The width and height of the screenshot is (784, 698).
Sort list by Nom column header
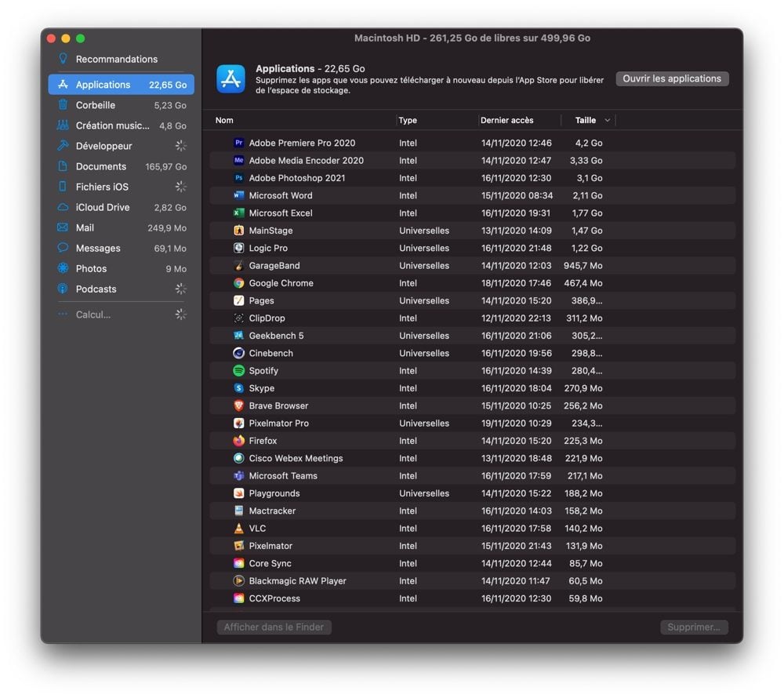[224, 120]
